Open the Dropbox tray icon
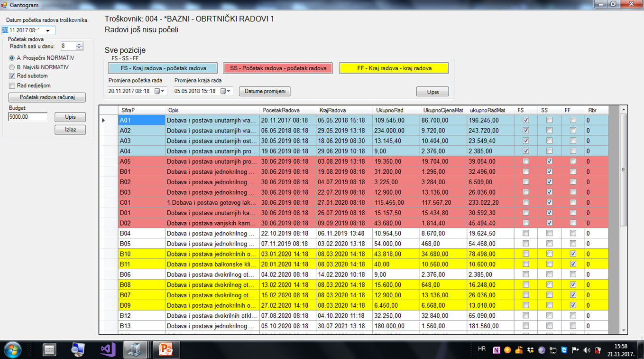This screenshot has height=359, width=644. click(x=530, y=350)
